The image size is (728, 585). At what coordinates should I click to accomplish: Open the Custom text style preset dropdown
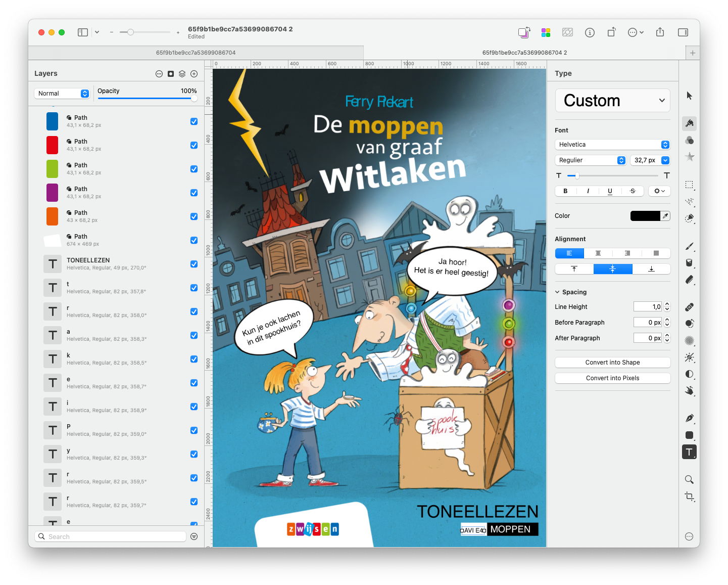click(x=612, y=100)
